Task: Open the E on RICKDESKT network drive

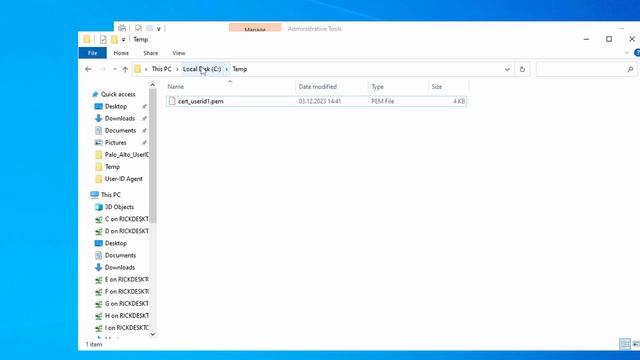Action: tap(127, 280)
